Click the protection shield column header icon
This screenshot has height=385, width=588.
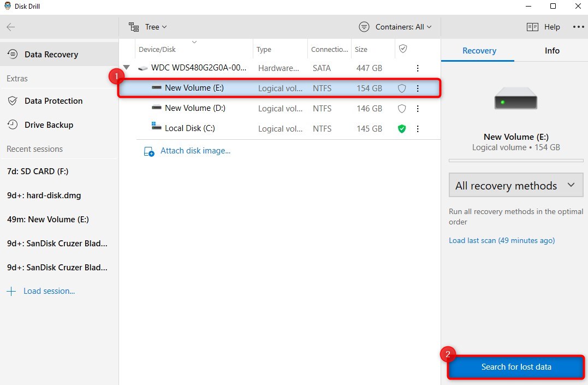click(x=403, y=49)
